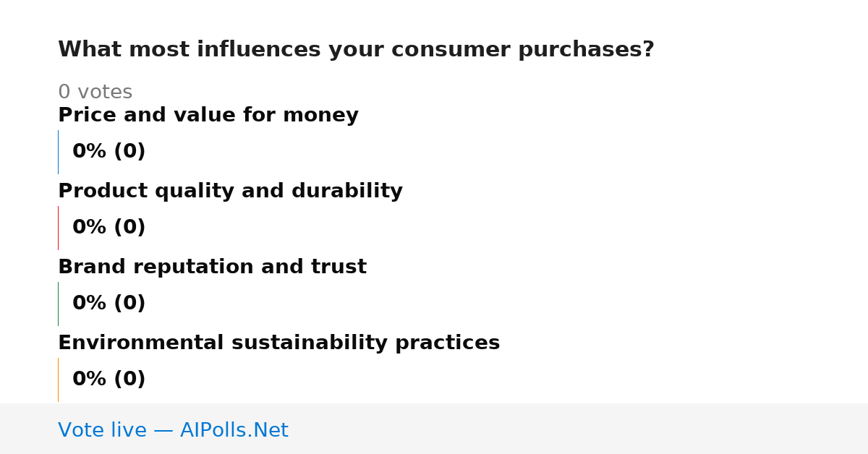Screen dimensions: 868x454
Task: Click the 0% (0) result for Product quality
Action: [x=109, y=228]
